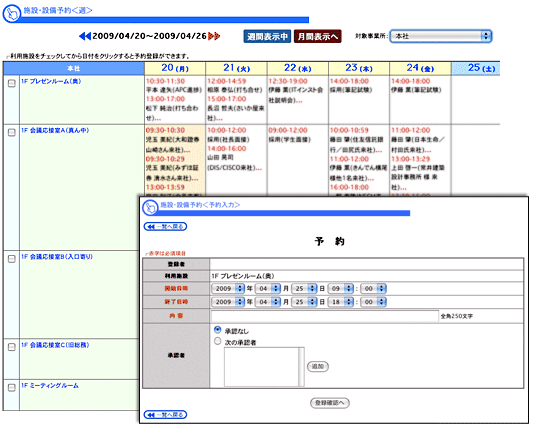Open start date month dropdown 04

[x=268, y=288]
